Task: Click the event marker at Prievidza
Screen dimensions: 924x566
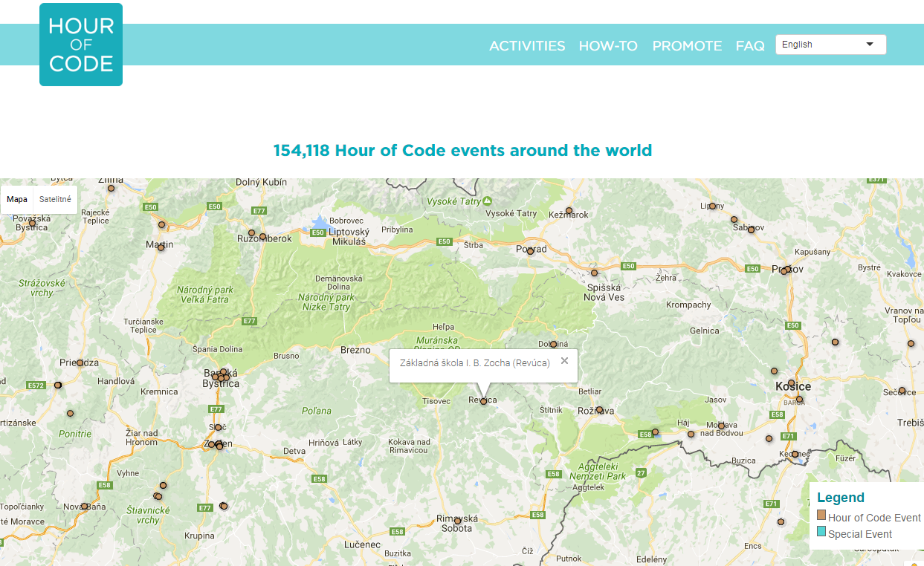Action: click(80, 362)
